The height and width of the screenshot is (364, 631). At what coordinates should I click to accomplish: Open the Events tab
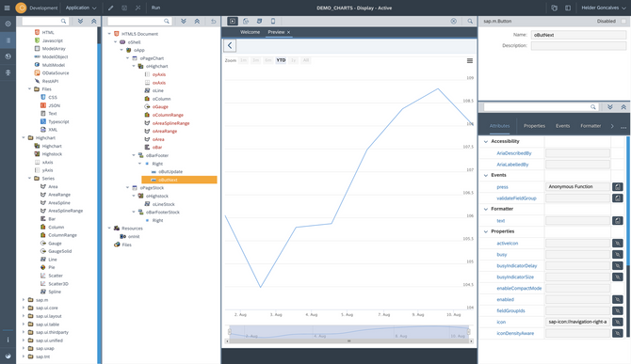point(562,126)
